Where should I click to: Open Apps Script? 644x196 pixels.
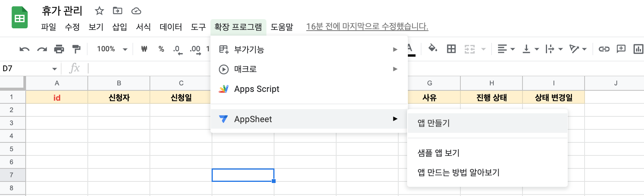(x=309, y=89)
